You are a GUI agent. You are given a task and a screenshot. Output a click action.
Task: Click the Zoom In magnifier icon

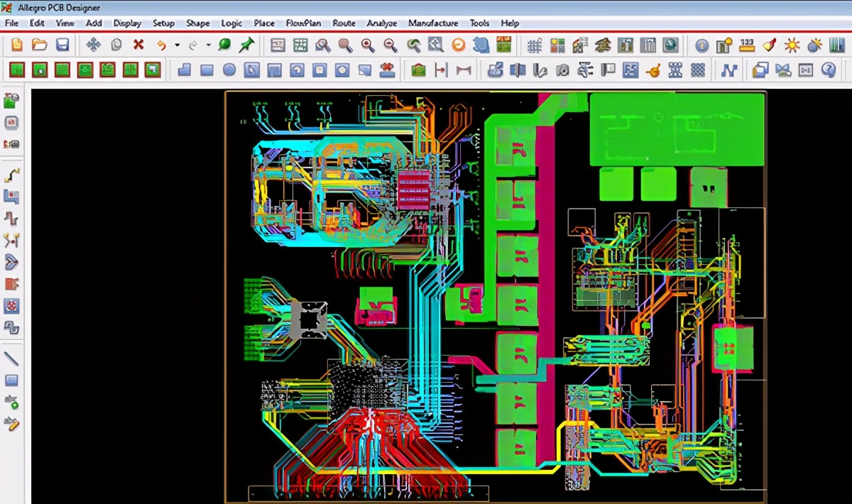click(x=368, y=45)
